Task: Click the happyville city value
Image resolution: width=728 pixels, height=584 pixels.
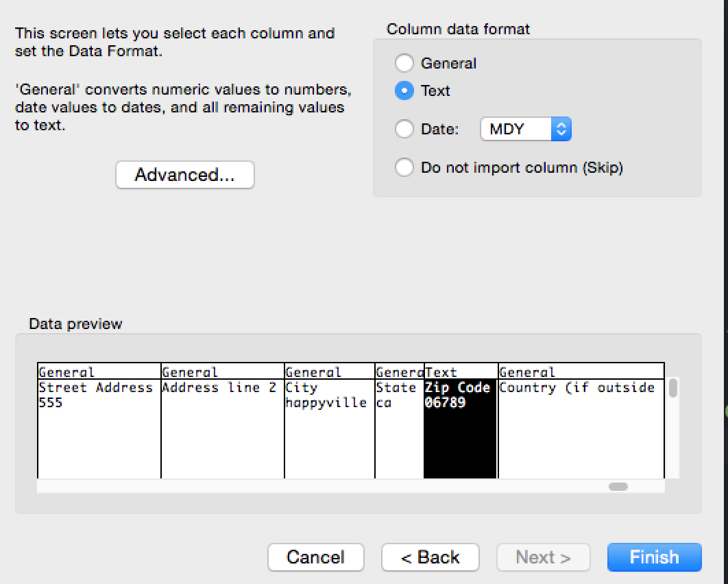Action: pyautogui.click(x=326, y=402)
